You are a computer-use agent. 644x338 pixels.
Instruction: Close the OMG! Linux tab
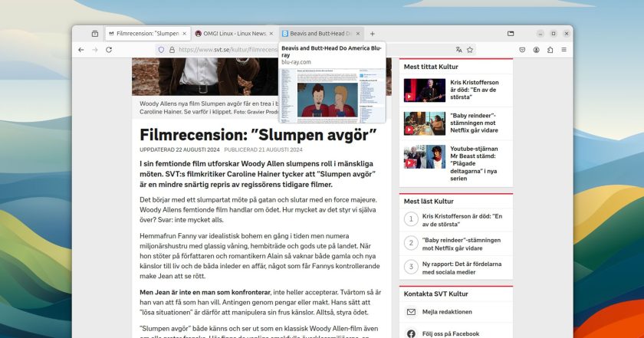tap(271, 34)
